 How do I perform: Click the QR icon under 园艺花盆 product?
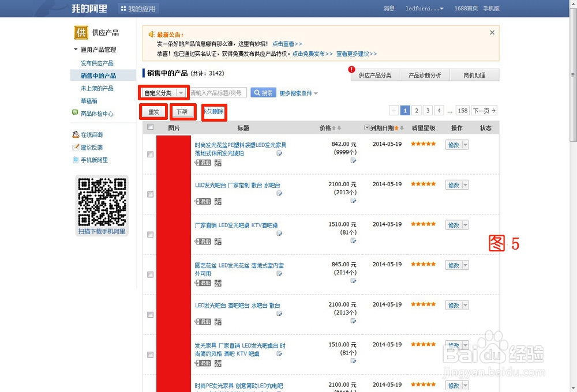tap(218, 283)
